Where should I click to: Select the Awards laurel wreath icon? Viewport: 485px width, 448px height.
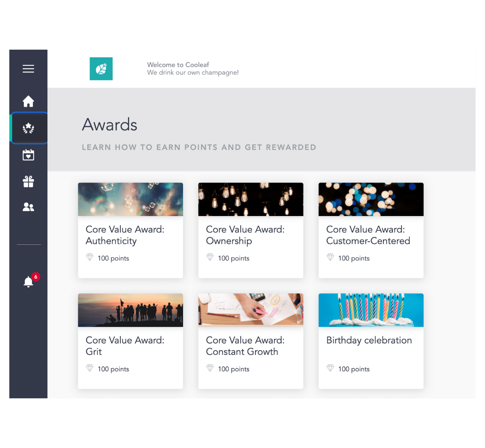(x=28, y=128)
